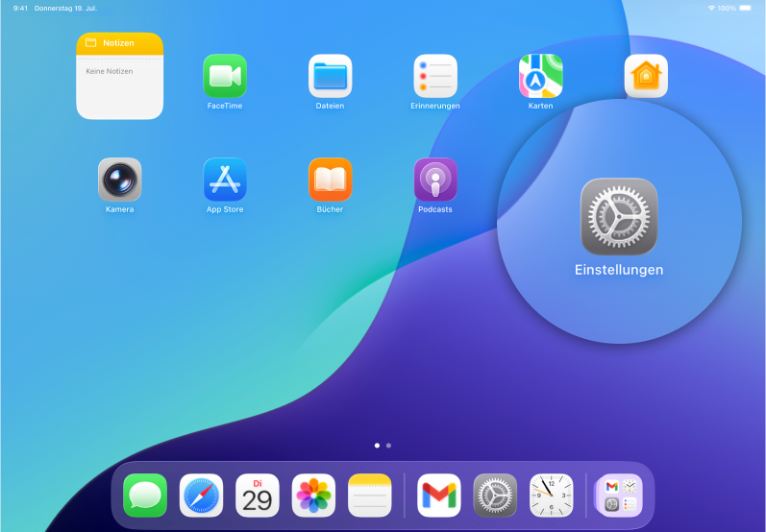Open the Karten maps app
Screen dimensions: 766x532
(x=540, y=76)
